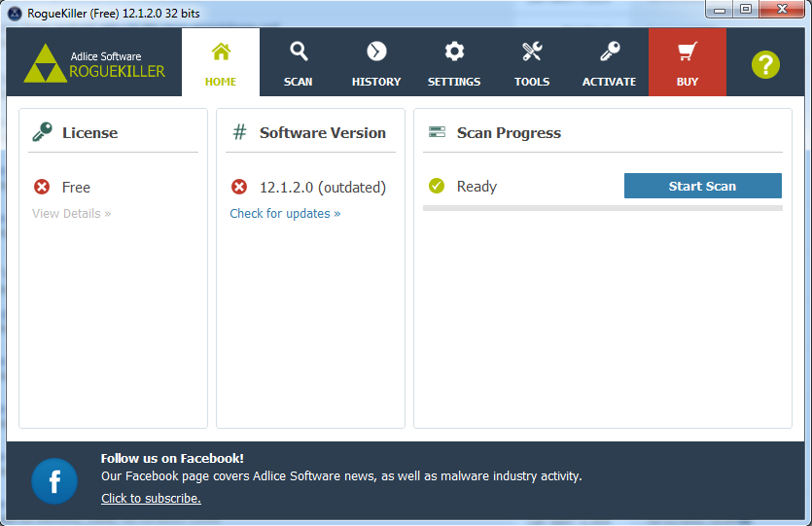Screen dimensions: 812x526
Task: Click the Check for updates link
Action: click(x=285, y=213)
